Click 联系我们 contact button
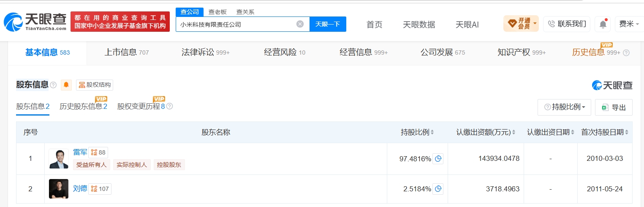The image size is (644, 207). pos(567,24)
